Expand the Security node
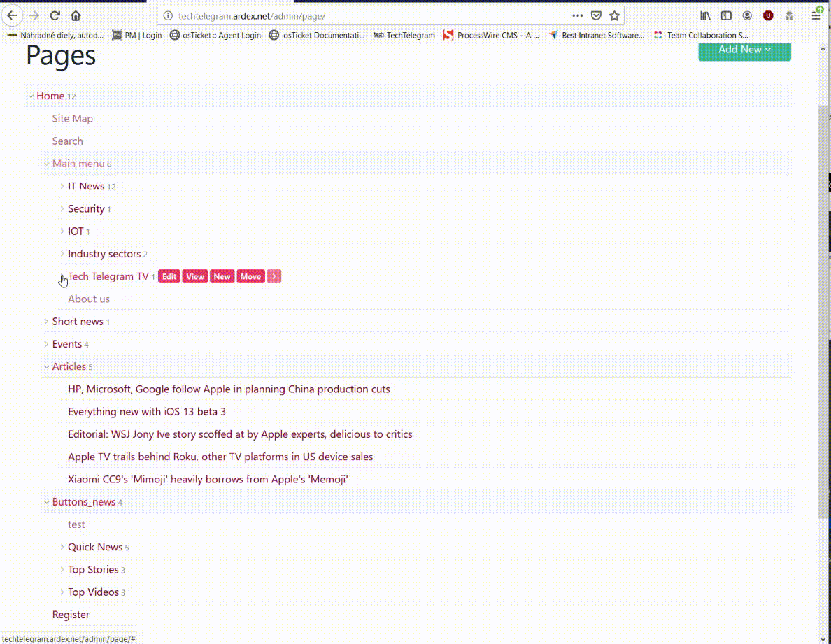This screenshot has height=644, width=831. tap(62, 208)
